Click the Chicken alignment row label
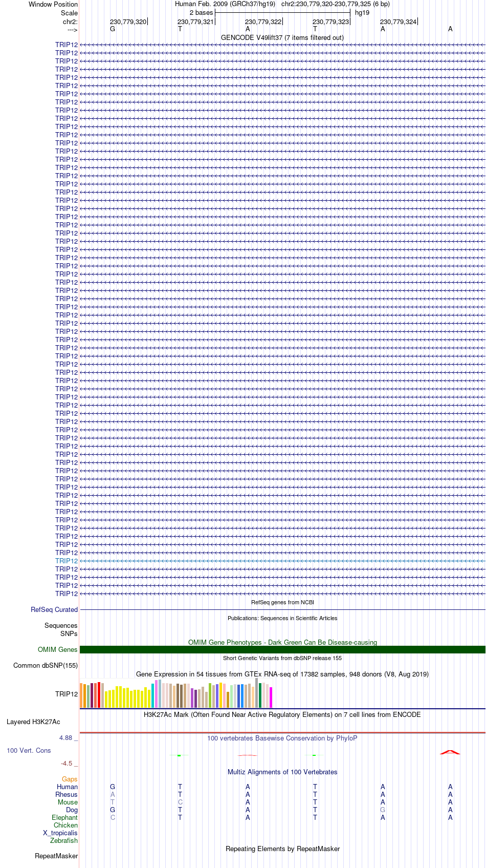Viewport: 486px width, 868px height. (x=66, y=825)
